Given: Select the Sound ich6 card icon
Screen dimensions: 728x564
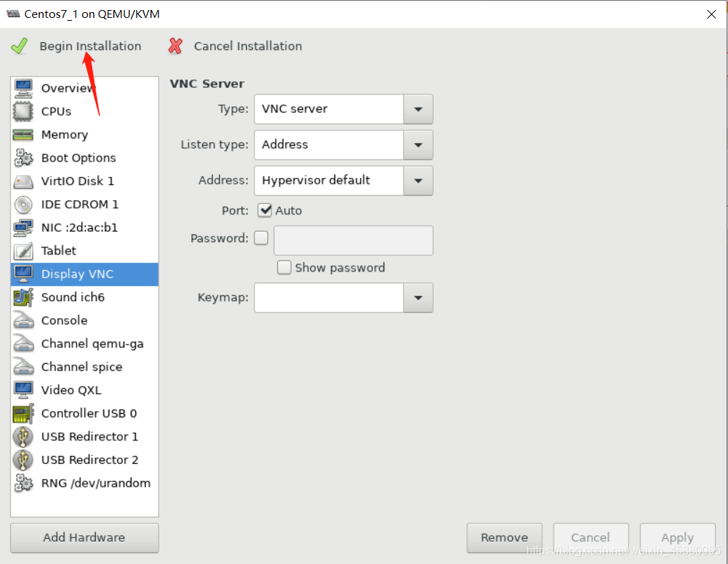Looking at the screenshot, I should coord(23,297).
